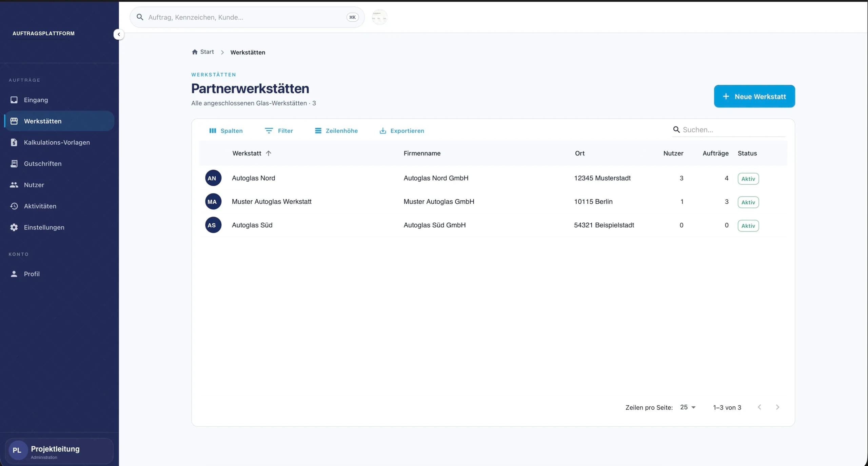Click the AN avatar of Autoglas Nord
The image size is (868, 466).
[213, 178]
